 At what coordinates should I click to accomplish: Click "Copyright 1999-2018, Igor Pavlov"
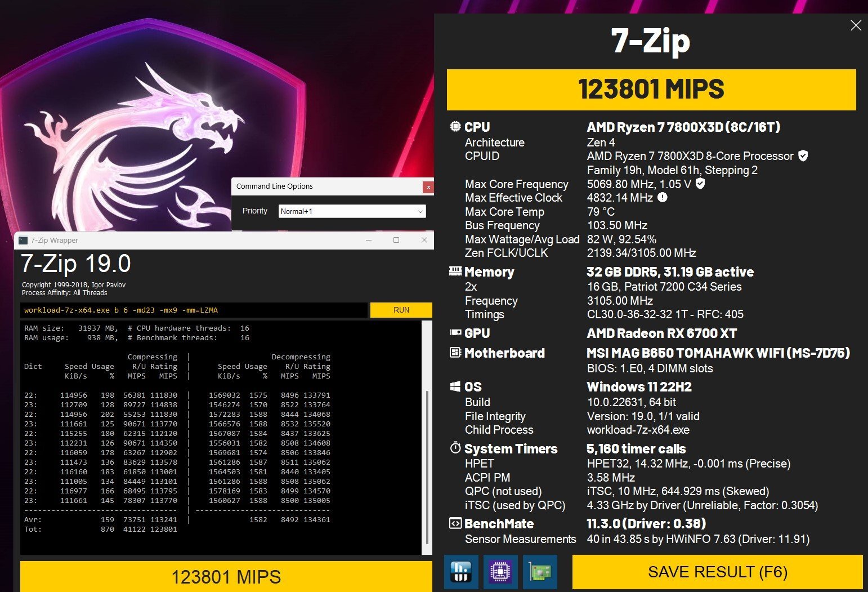[74, 285]
